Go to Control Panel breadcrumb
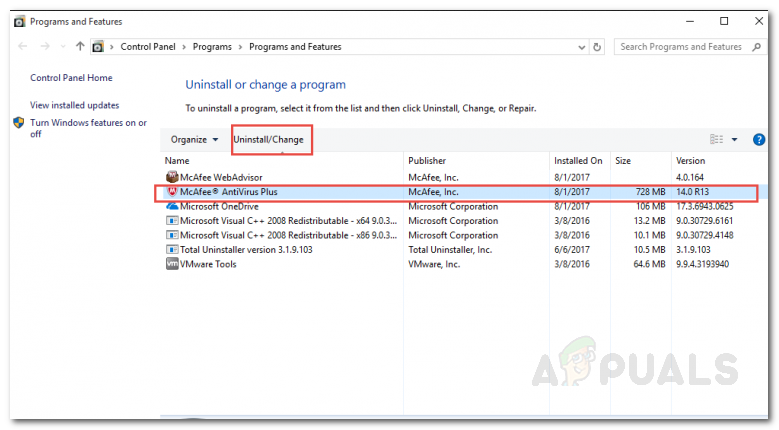This screenshot has width=779, height=430. 148,47
